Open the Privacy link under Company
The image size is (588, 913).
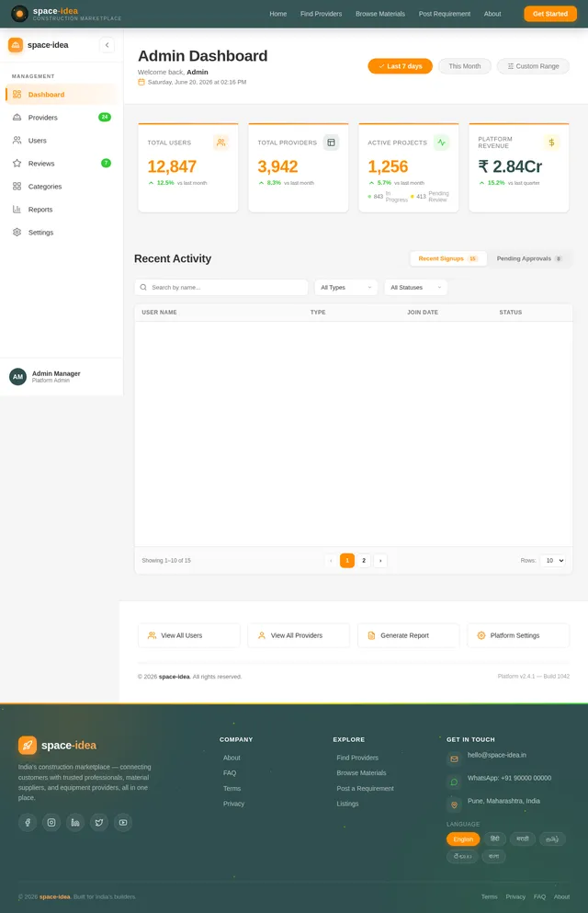(233, 804)
